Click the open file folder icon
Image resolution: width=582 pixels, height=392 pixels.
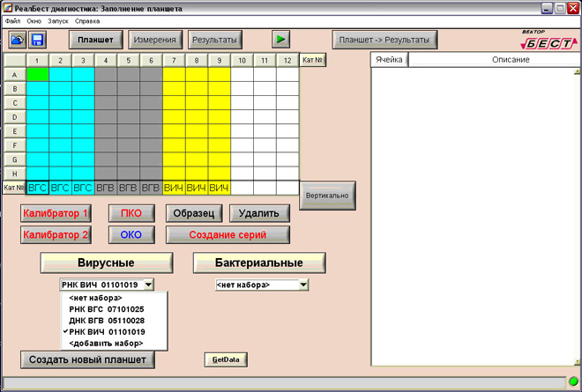tap(18, 40)
